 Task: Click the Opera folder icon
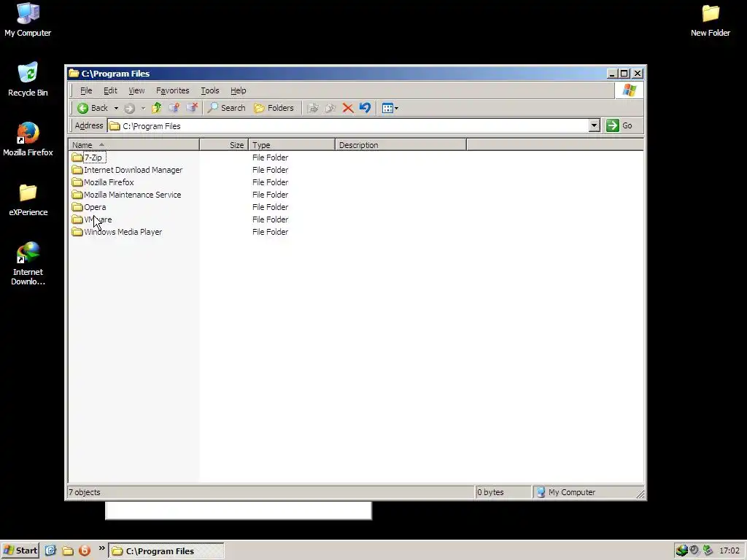point(77,206)
